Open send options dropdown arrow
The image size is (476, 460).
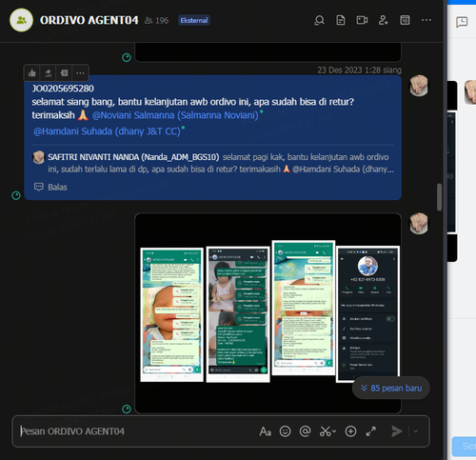point(416,431)
